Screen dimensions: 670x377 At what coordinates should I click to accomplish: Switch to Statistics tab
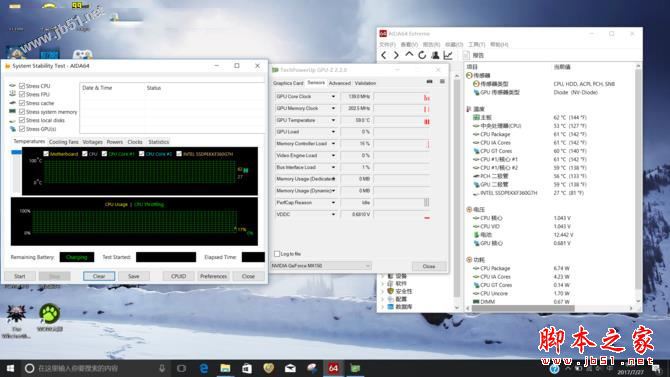click(159, 142)
